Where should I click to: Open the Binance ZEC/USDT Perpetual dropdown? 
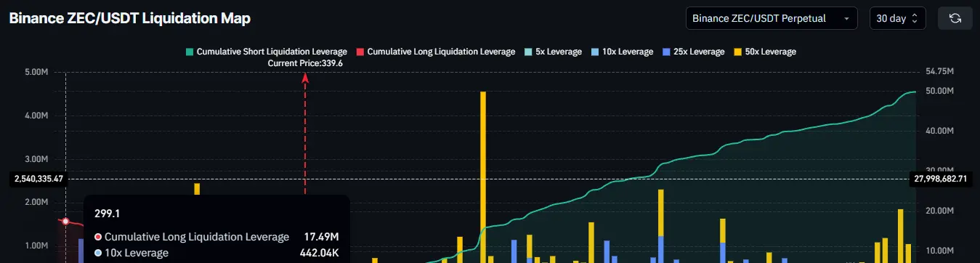coord(772,18)
